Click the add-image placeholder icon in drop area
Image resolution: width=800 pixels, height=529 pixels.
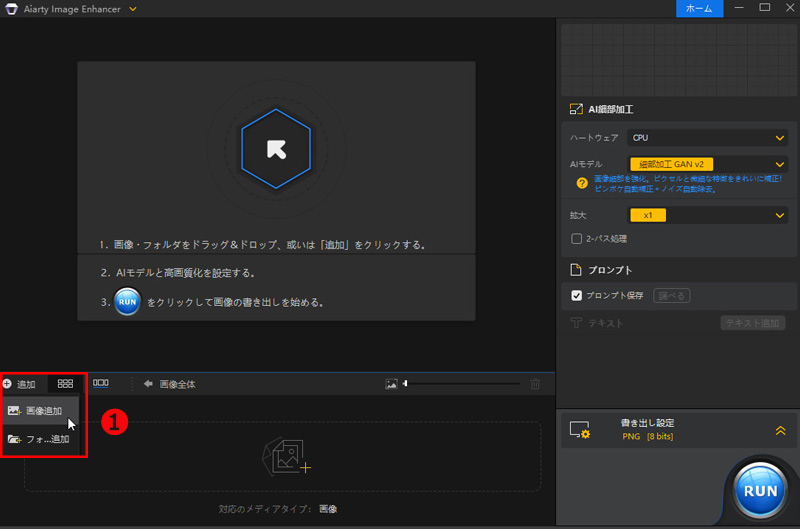[286, 457]
